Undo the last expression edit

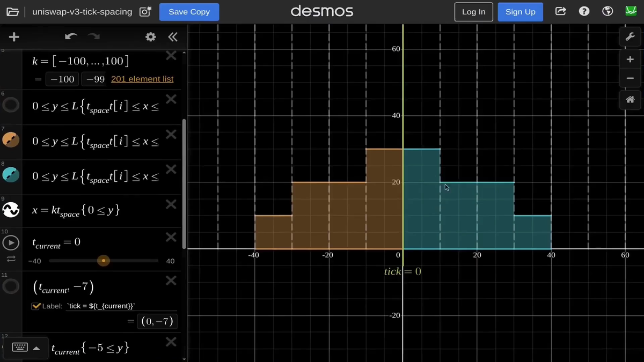tap(71, 37)
